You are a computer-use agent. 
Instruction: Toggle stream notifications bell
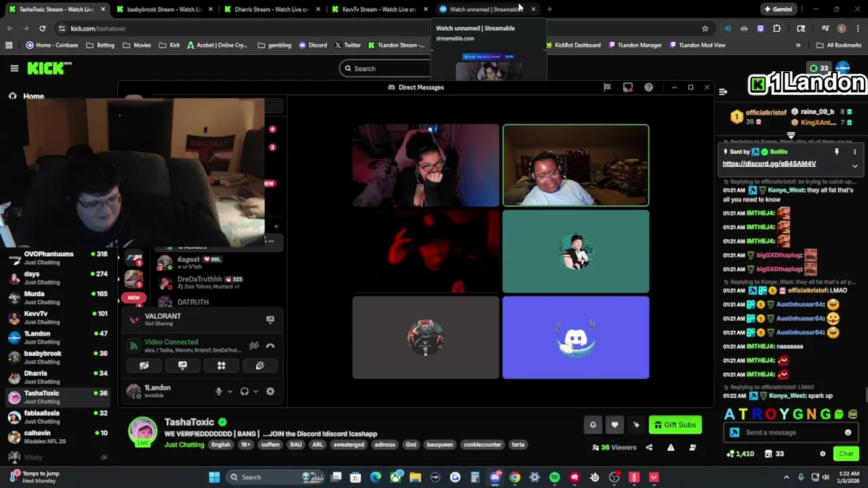[593, 425]
